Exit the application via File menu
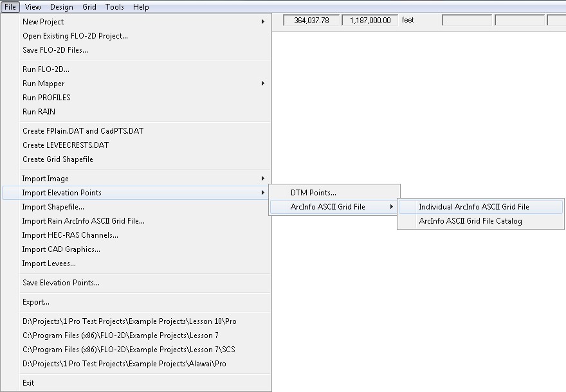 [x=28, y=383]
